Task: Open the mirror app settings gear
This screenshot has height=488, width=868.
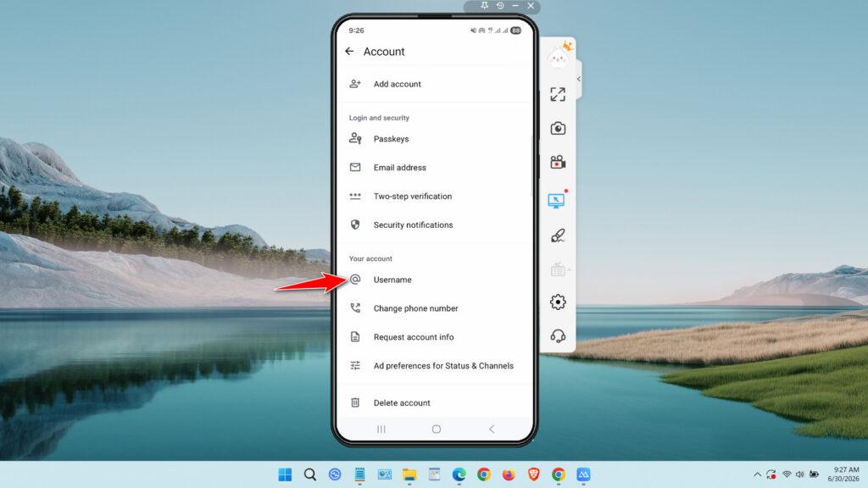Action: click(558, 302)
